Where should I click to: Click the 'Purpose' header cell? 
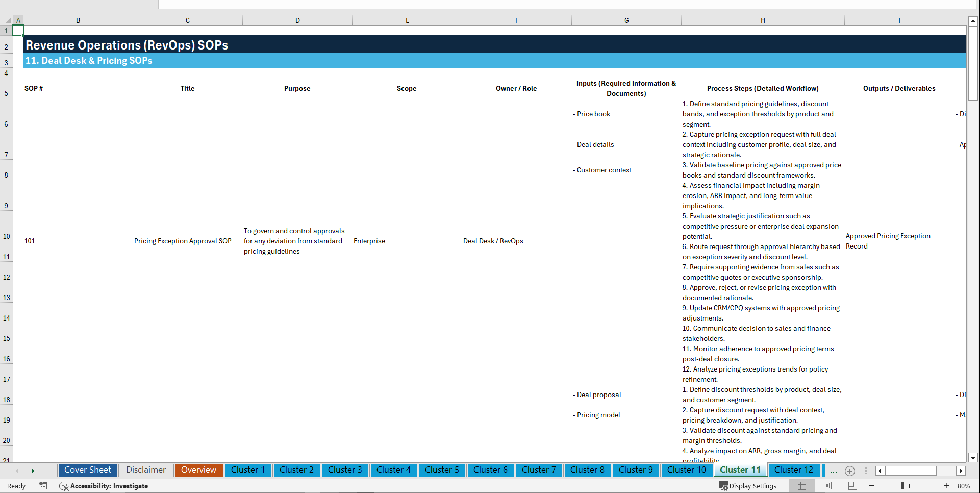[297, 88]
